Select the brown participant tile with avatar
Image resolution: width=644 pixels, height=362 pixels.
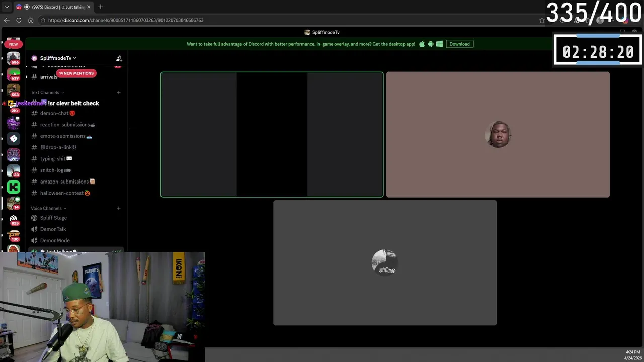tap(498, 134)
